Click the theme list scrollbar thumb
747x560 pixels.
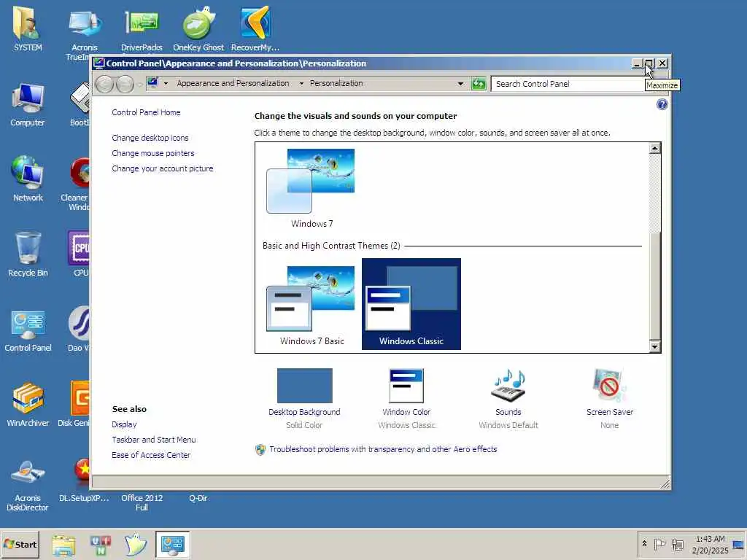(x=655, y=287)
